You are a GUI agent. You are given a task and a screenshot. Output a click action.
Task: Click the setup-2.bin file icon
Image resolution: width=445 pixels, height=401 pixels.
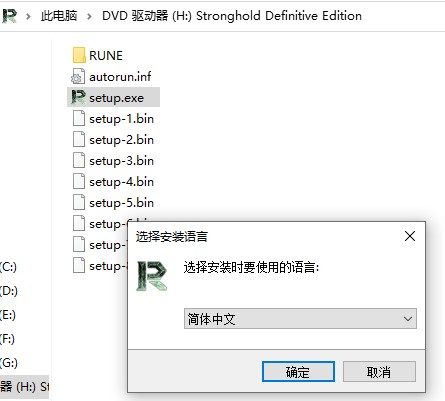[79, 139]
